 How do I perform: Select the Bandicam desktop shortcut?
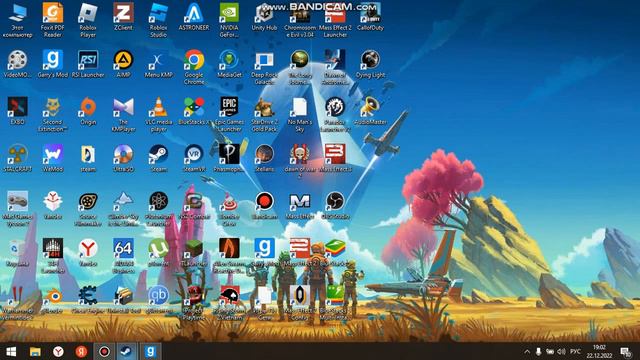(x=264, y=205)
